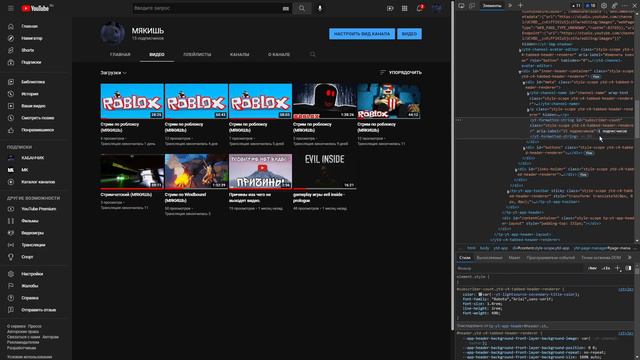The height and width of the screenshot is (360, 640).
Task: Switch to the КАНАЛЫ channel tab
Action: click(240, 54)
